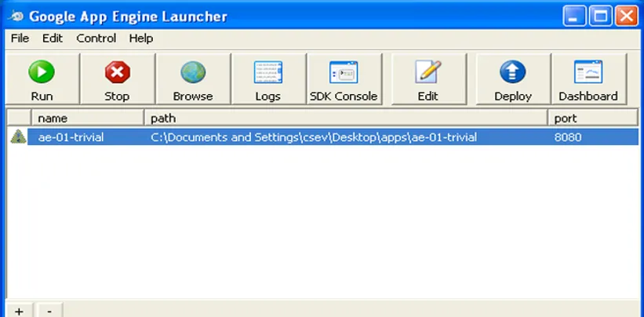
Task: Click the path C:\Documents and Settings\csev\Desktop\apps\ae-01-trivial
Action: (x=314, y=137)
